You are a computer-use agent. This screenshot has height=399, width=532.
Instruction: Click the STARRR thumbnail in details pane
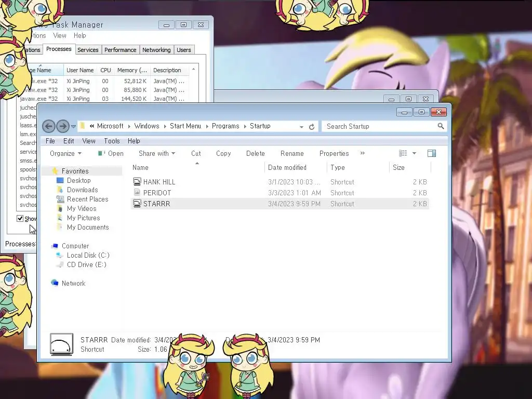(61, 344)
